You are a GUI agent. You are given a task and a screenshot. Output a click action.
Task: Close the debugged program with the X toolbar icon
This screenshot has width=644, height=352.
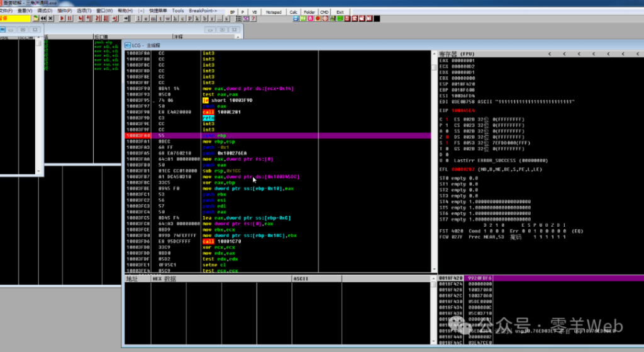50,18
